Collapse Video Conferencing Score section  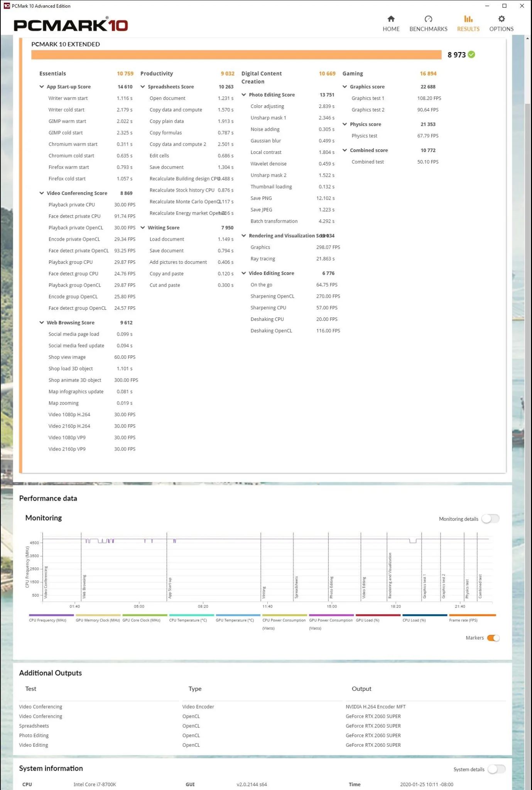pos(42,193)
